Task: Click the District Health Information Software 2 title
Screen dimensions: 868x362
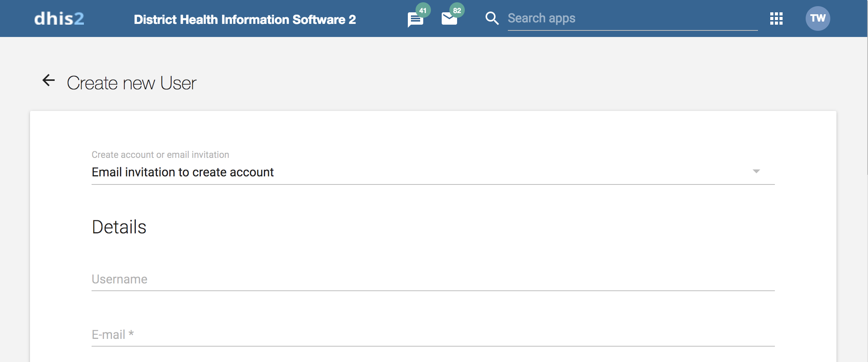Action: pyautogui.click(x=245, y=19)
